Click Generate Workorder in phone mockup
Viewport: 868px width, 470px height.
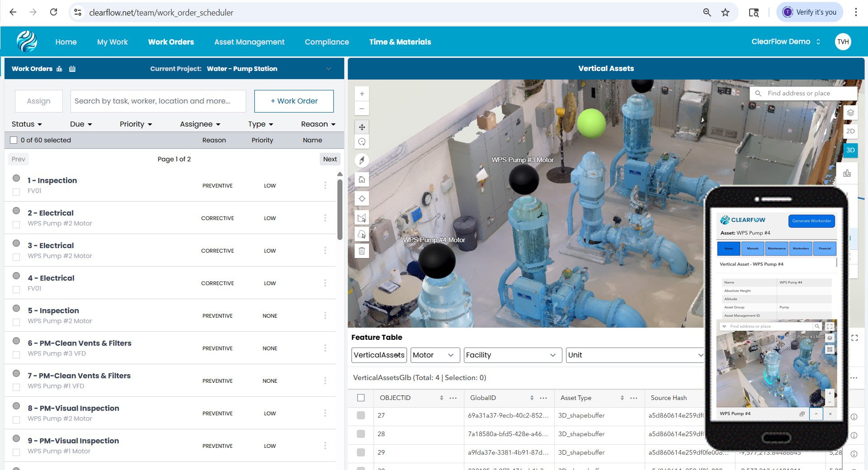811,221
